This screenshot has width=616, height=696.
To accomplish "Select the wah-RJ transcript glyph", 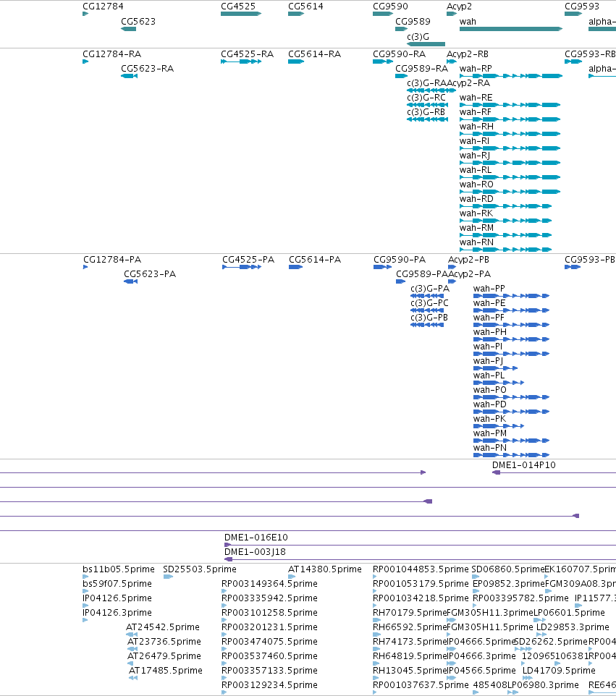I will 510,163.
